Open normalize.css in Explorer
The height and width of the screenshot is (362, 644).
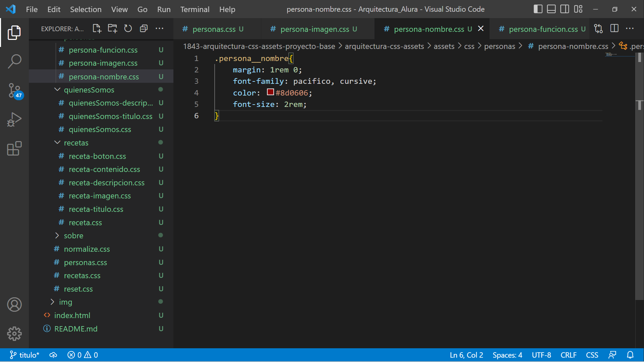point(87,249)
